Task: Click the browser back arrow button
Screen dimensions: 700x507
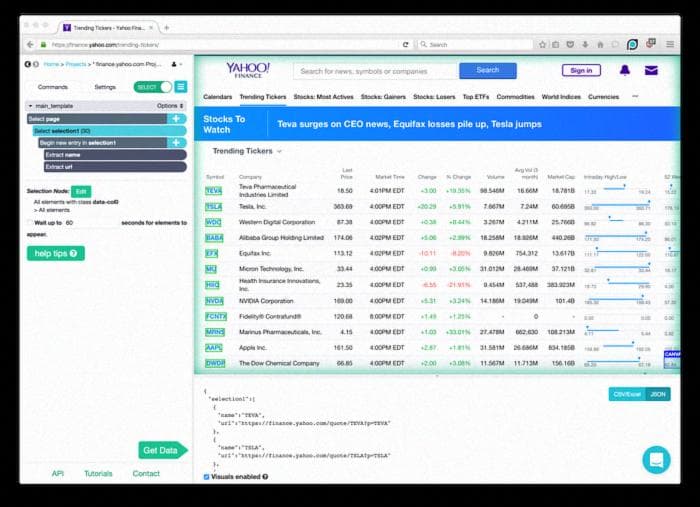Action: click(30, 45)
